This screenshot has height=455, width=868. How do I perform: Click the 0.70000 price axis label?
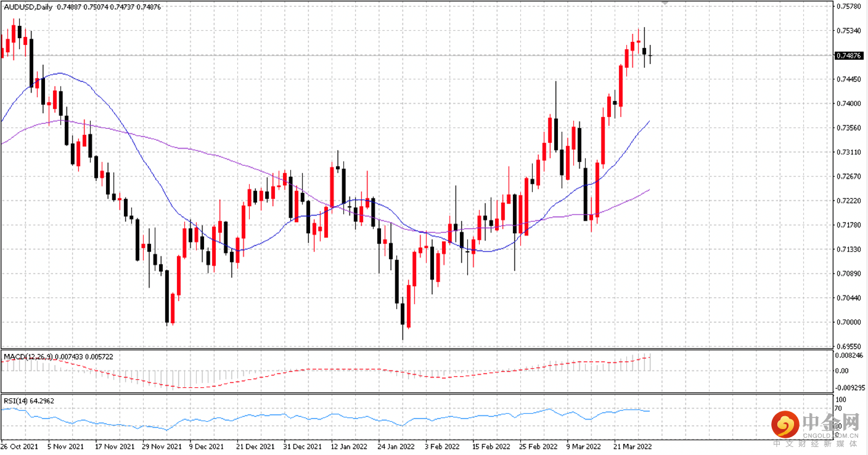click(848, 322)
